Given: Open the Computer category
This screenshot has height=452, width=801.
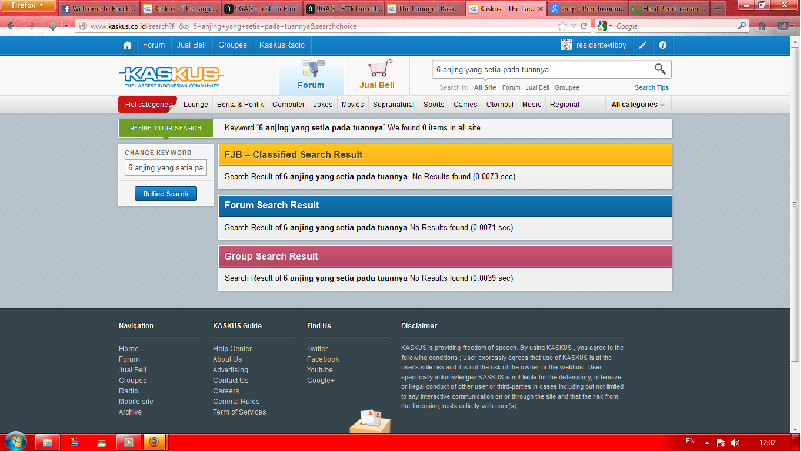Looking at the screenshot, I should [289, 104].
